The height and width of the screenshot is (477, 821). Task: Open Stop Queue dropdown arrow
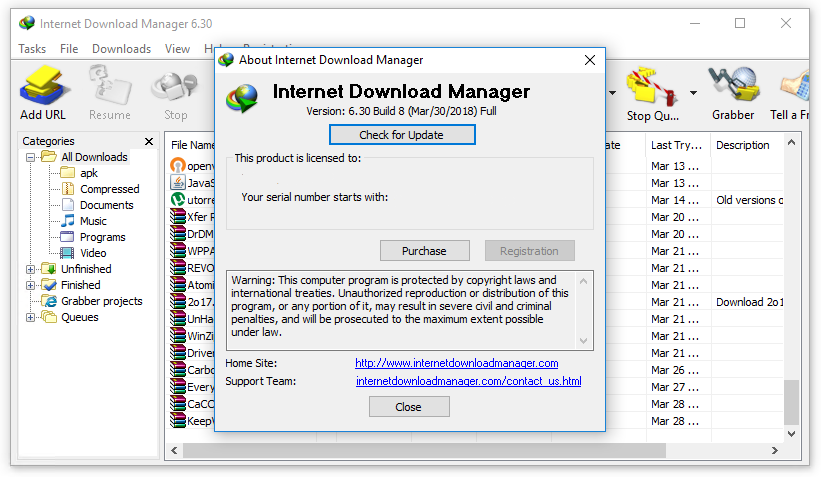(693, 93)
